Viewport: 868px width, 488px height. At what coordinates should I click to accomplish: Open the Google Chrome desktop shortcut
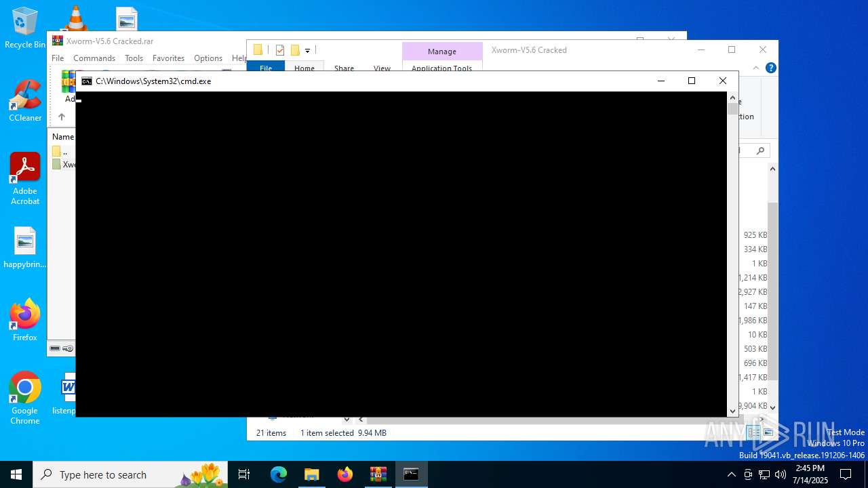pos(25,398)
